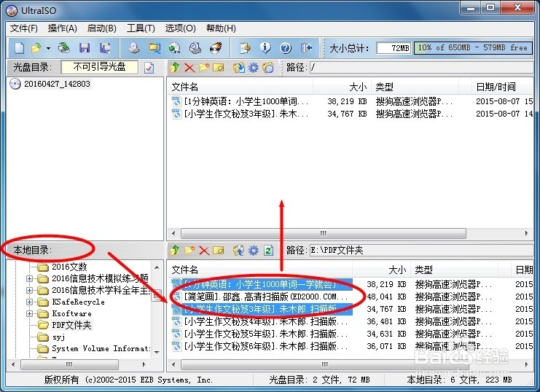Open the recent files dropdown arrow beside Open
The image size is (540, 392).
coord(48,48)
